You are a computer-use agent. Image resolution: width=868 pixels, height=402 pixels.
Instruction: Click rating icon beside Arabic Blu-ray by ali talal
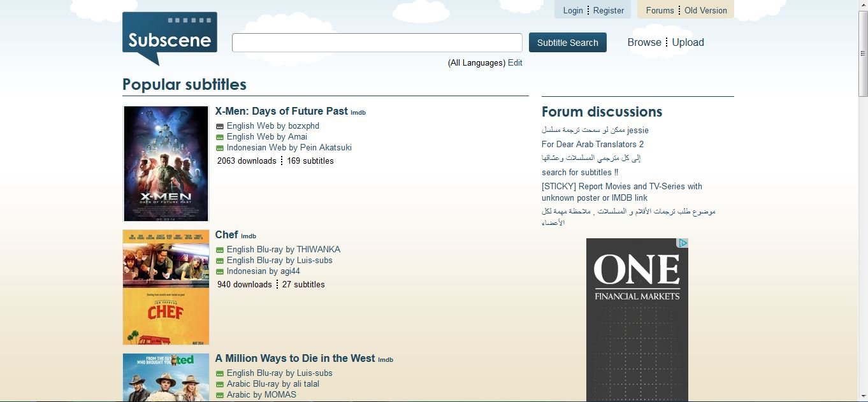click(220, 385)
